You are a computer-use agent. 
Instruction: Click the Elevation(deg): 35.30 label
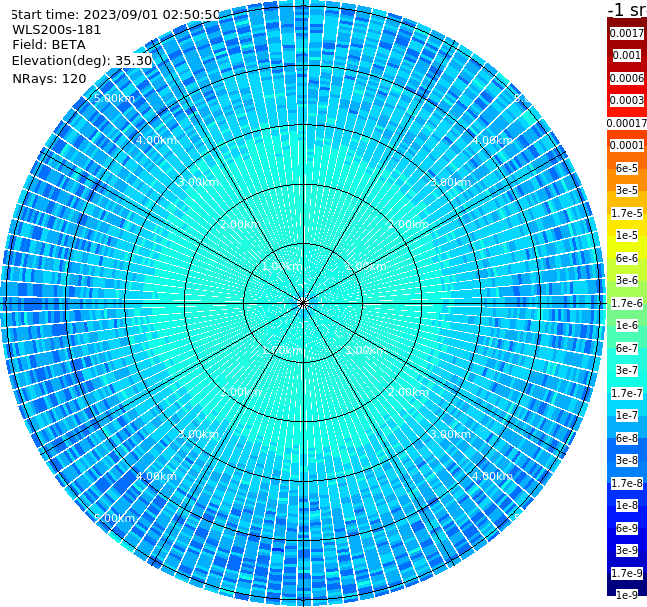82,61
